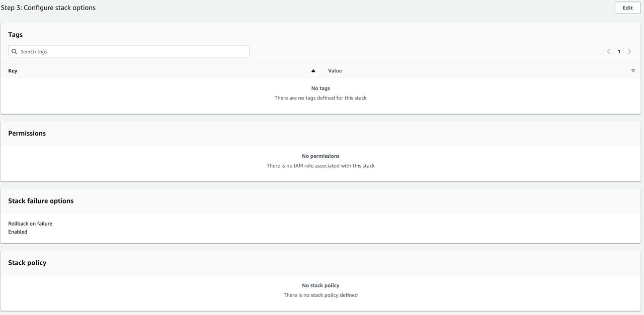Click the 'No permissions' empty-state text
Screen dimensions: 644x315
click(320, 156)
